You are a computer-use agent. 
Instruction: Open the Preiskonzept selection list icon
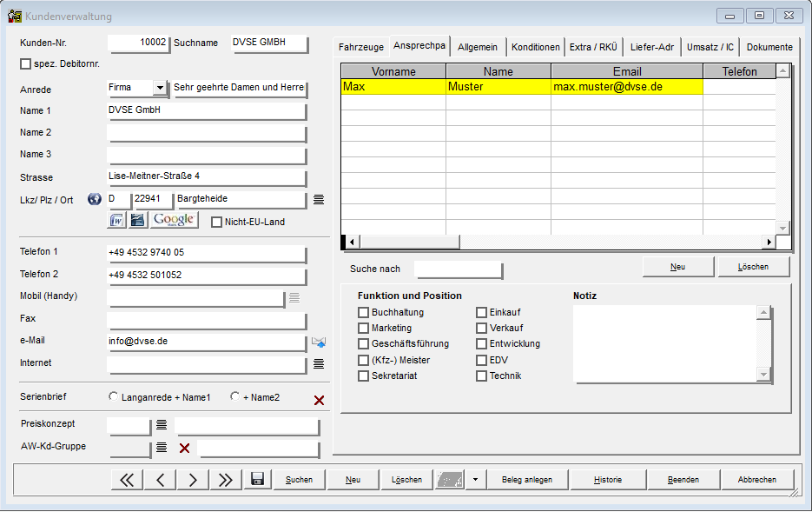coord(162,425)
